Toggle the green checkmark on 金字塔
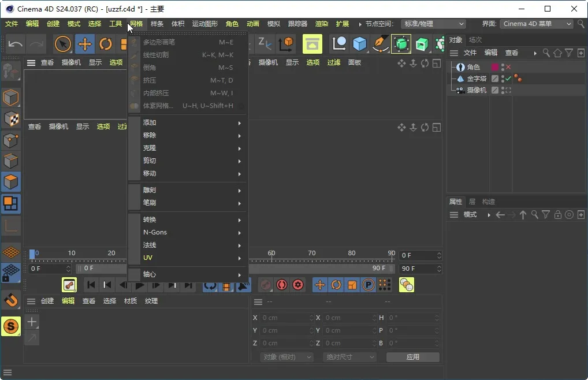Viewport: 588px width, 380px height. click(508, 79)
